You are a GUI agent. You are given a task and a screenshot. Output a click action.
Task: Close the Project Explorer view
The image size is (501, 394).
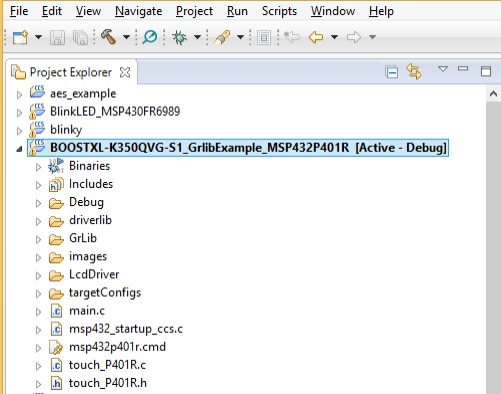[125, 72]
